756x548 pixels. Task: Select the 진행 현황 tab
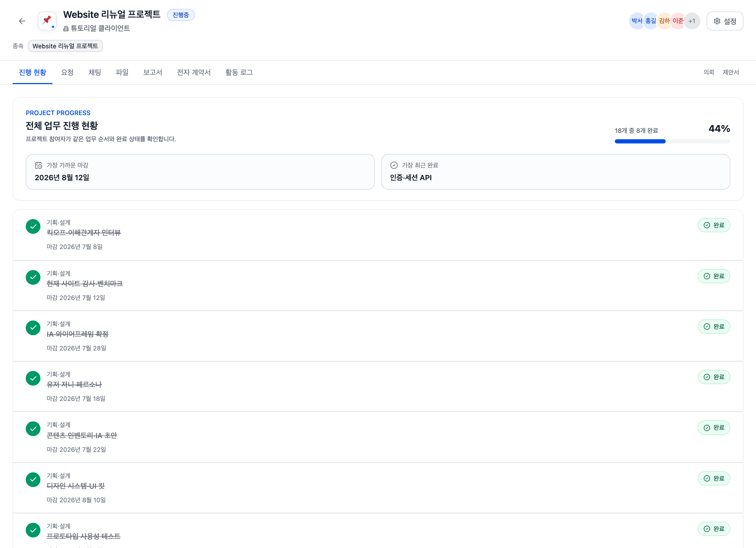[x=33, y=73]
